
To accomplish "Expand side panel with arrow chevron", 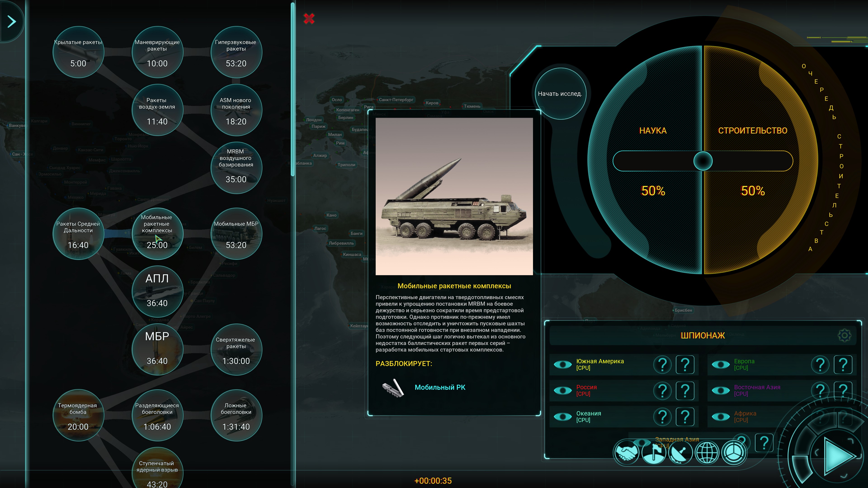I will [12, 21].
